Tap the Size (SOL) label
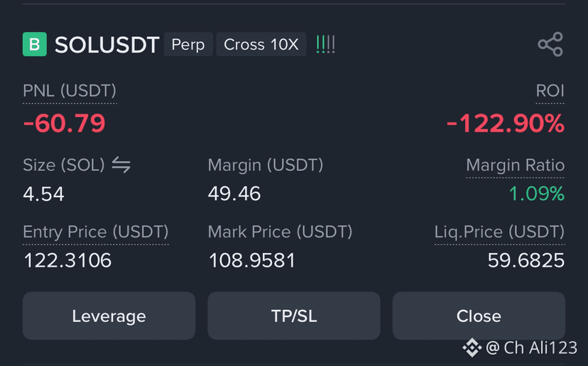 point(64,165)
